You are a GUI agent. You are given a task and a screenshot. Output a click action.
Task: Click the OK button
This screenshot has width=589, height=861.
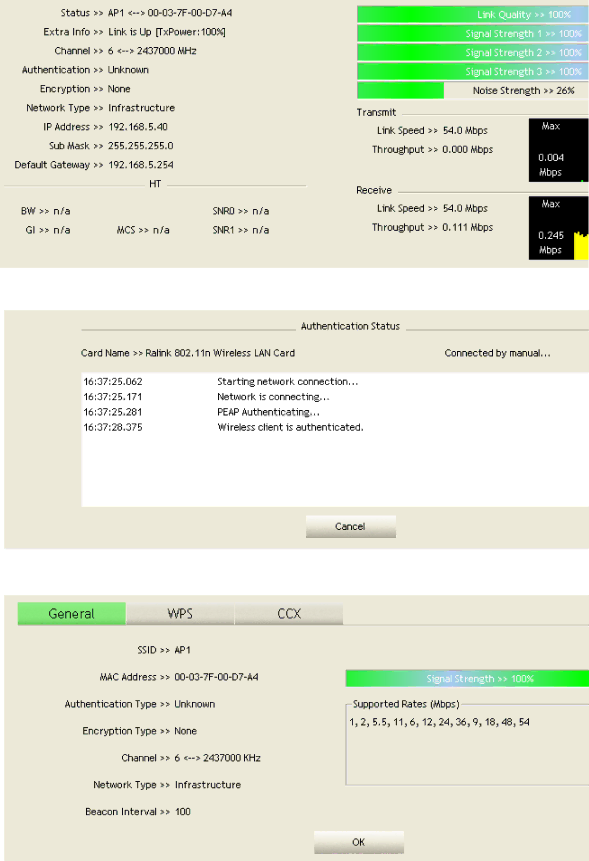pos(358,842)
